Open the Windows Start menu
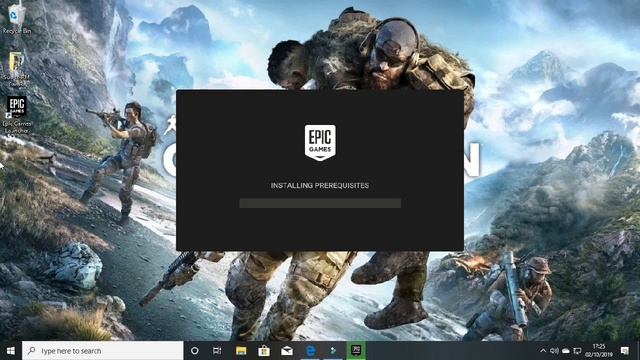640x360 pixels. 11,351
